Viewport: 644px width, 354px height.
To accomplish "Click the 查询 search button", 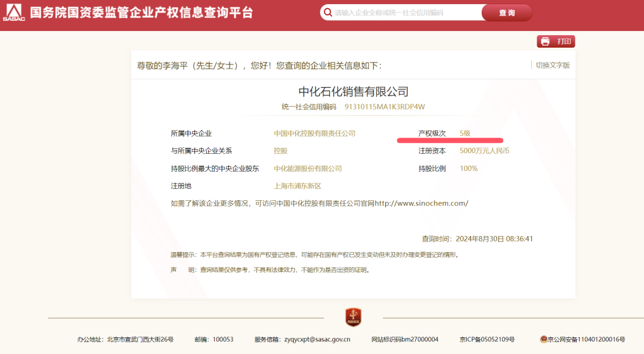I will [507, 12].
